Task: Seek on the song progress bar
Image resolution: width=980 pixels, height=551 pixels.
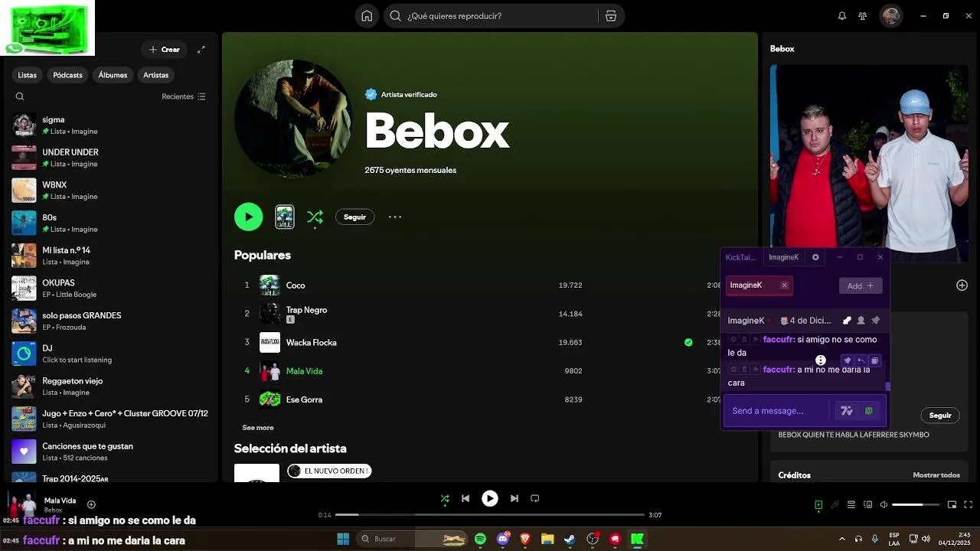Action: click(x=490, y=515)
